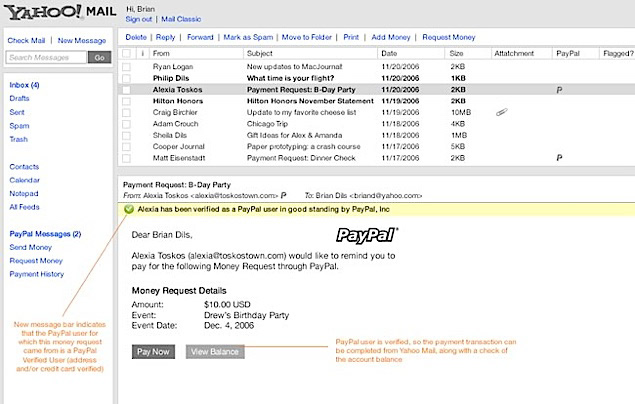635x404 pixels.
Task: Click the Check Mail link
Action: click(26, 40)
